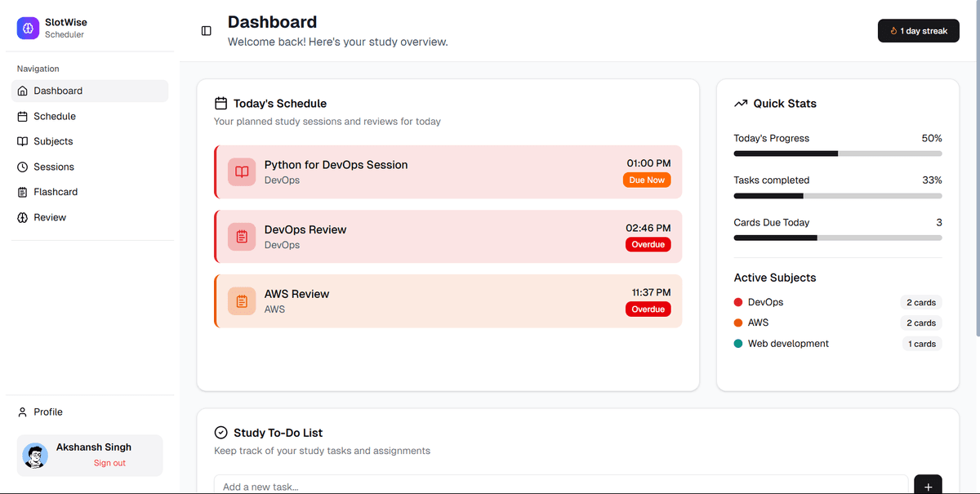Toggle the sidebar collapse icon
This screenshot has width=980, height=494.
coord(206,31)
